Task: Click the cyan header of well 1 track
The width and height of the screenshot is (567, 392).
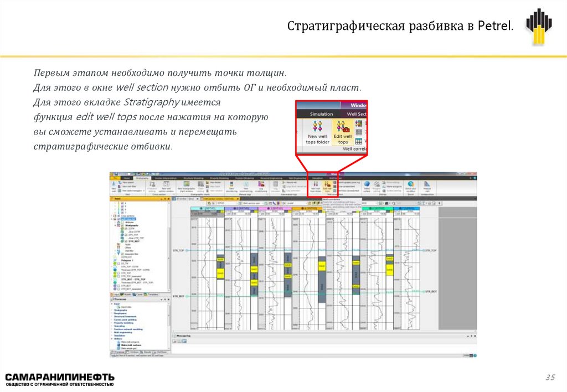Action: 208,209
